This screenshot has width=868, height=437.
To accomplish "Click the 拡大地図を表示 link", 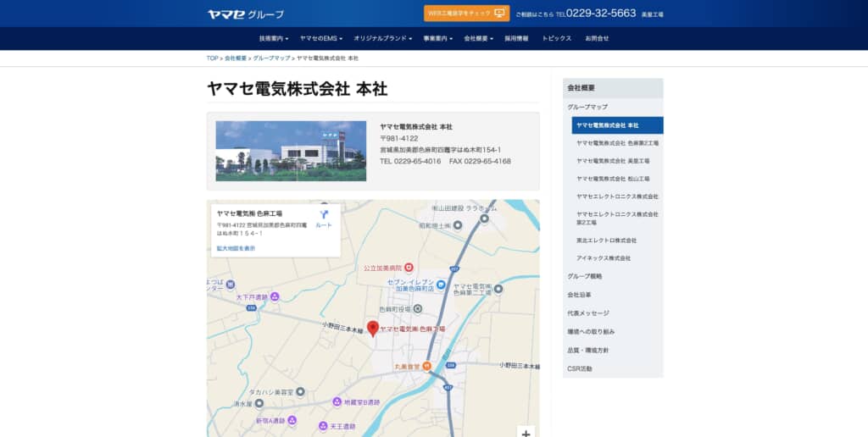I will [236, 248].
